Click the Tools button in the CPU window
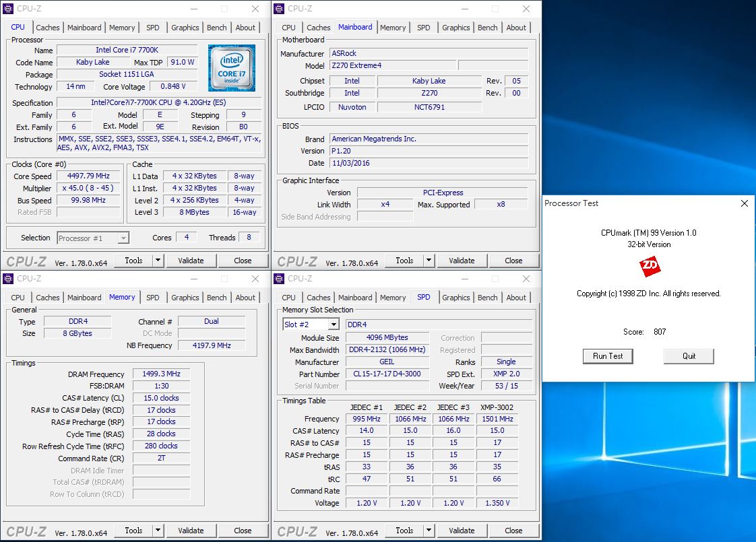756x542 pixels. tap(133, 261)
